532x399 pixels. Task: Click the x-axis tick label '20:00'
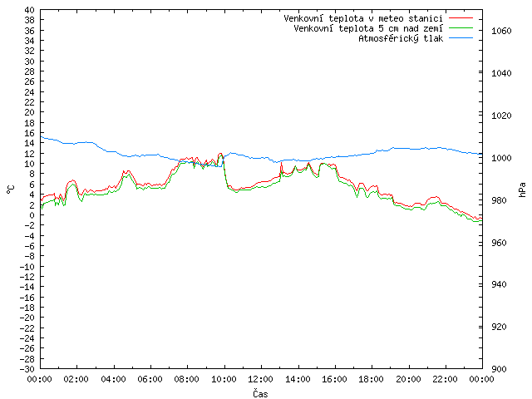408,379
